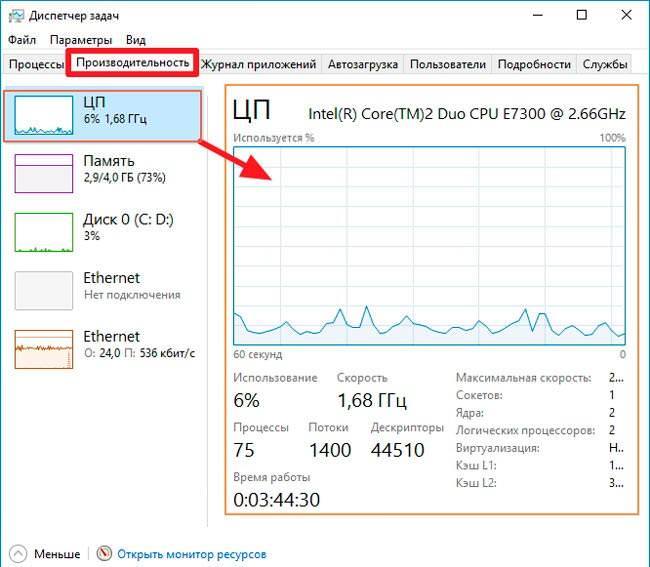Click the Меньше button label
The height and width of the screenshot is (567, 650).
pos(57,554)
